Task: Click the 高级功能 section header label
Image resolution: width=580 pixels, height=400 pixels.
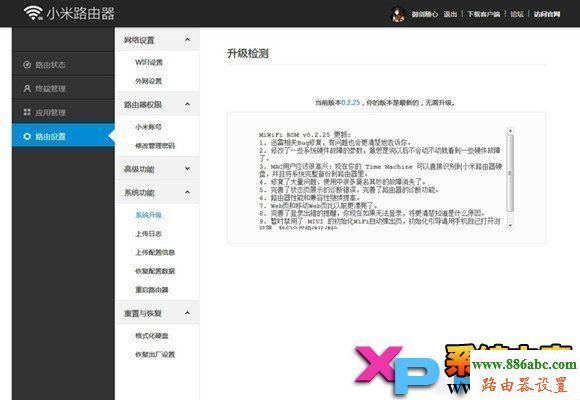Action: [139, 169]
